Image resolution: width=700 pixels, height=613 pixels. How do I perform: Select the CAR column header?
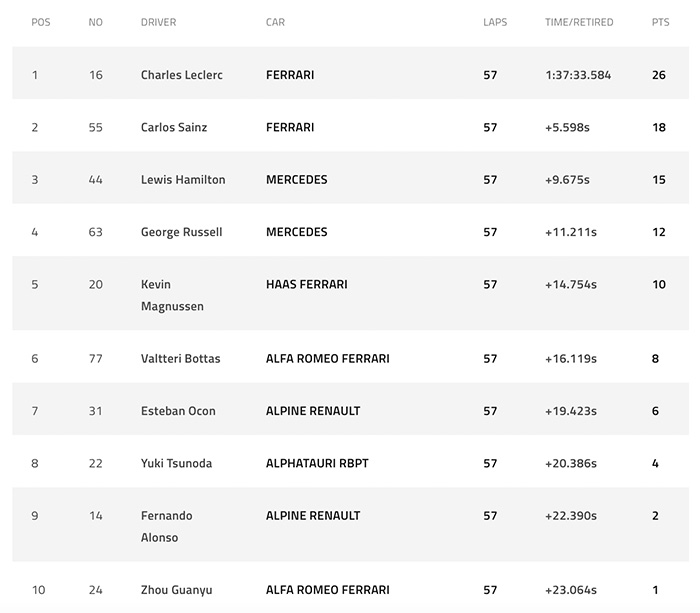pyautogui.click(x=275, y=22)
